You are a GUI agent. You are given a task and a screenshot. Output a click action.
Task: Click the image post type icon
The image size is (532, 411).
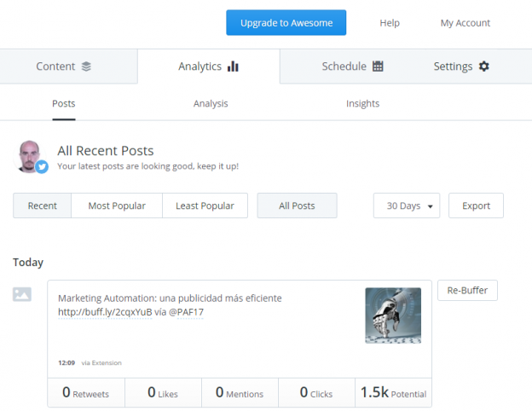pos(22,294)
